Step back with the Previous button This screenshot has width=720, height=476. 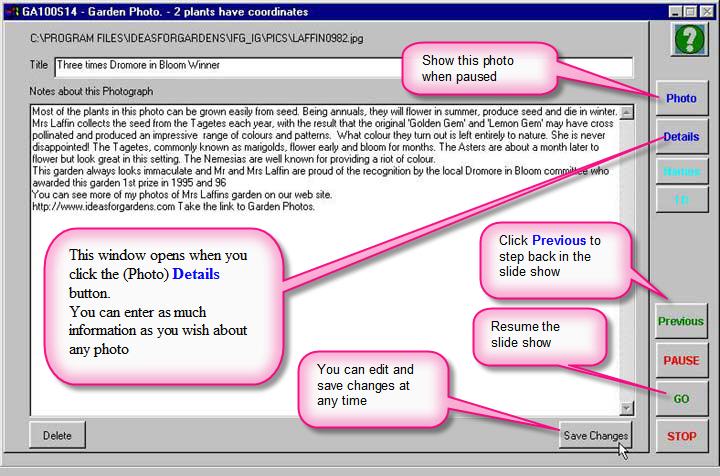(681, 321)
